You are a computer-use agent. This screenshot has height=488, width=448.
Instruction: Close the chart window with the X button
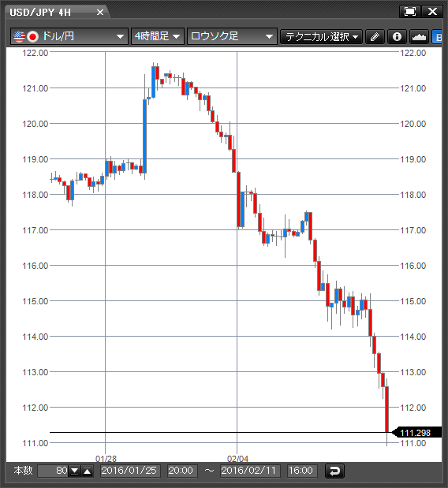coord(432,12)
